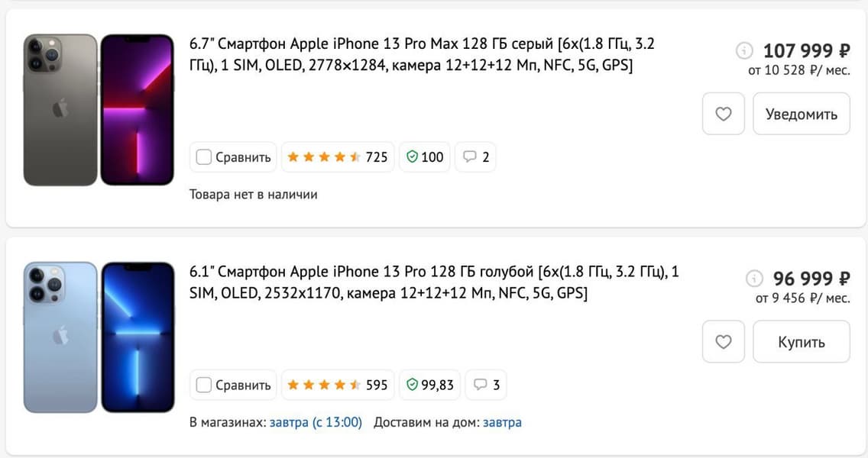The height and width of the screenshot is (458, 868).
Task: Click store pickup link завтра (с 13:00)
Action: [316, 422]
